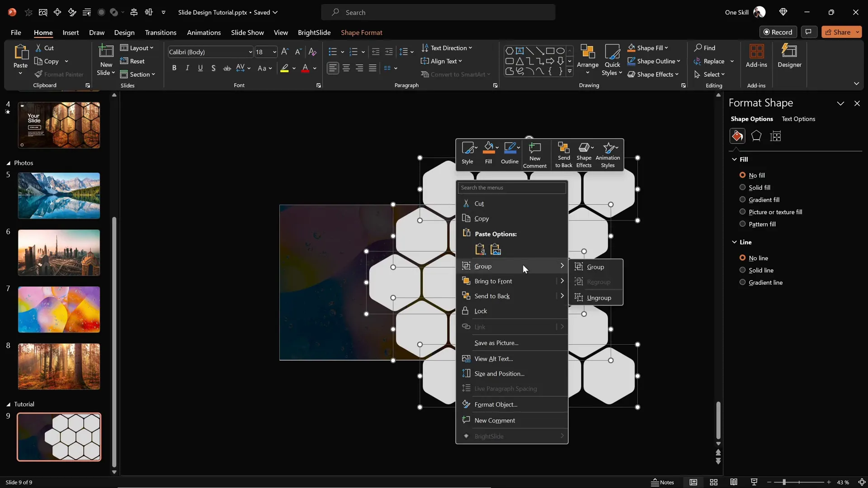Click the Increase indent level icon
This screenshot has height=488, width=868.
tap(389, 52)
